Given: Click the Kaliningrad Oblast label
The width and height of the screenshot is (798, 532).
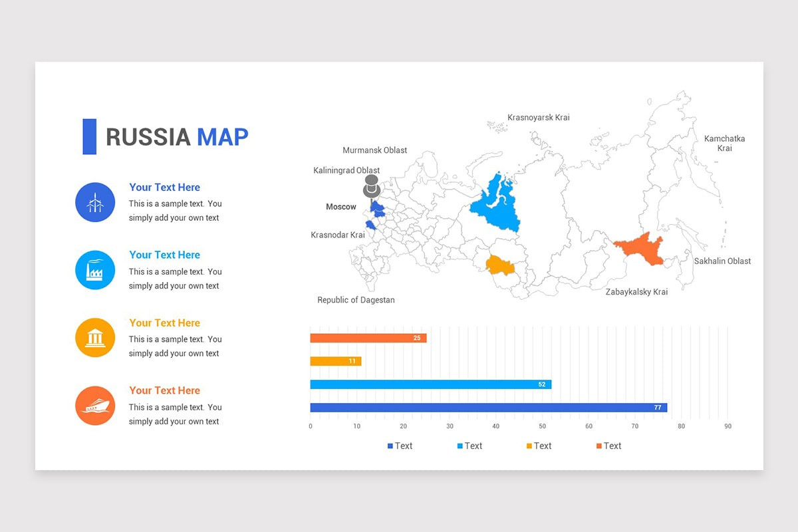Looking at the screenshot, I should 346,171.
